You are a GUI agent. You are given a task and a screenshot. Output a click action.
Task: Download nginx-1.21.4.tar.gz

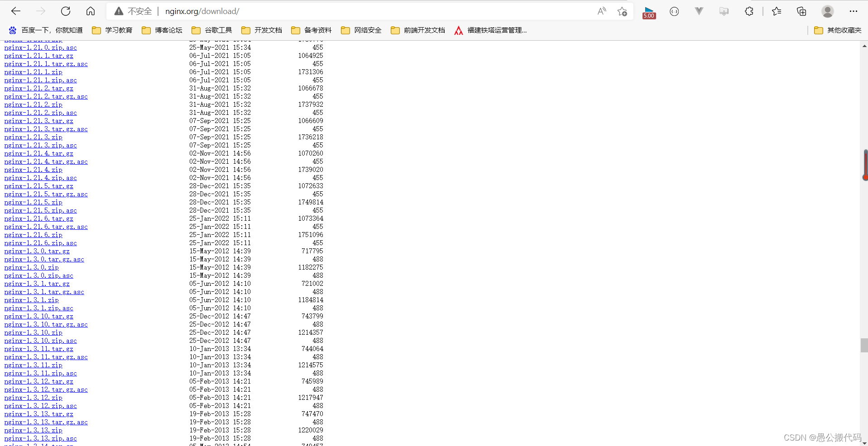(39, 153)
